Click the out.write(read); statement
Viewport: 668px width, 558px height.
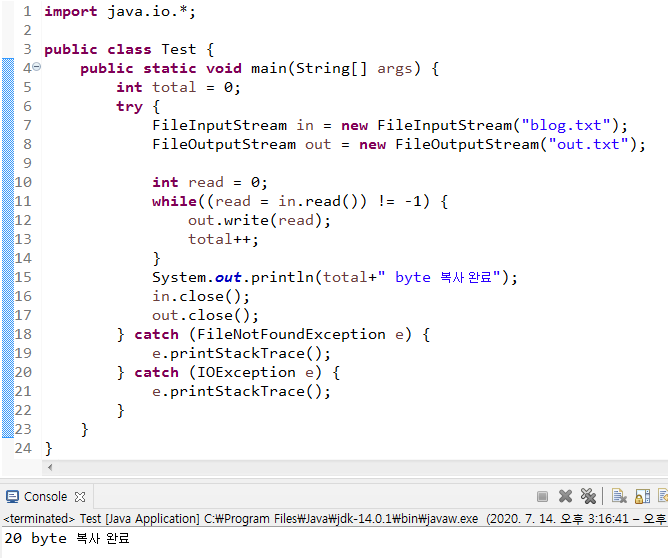259,221
